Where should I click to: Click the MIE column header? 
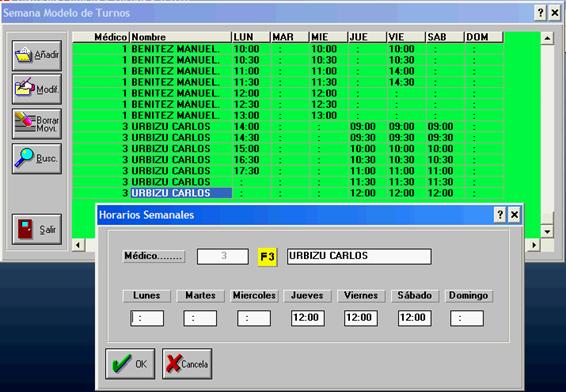[x=328, y=37]
